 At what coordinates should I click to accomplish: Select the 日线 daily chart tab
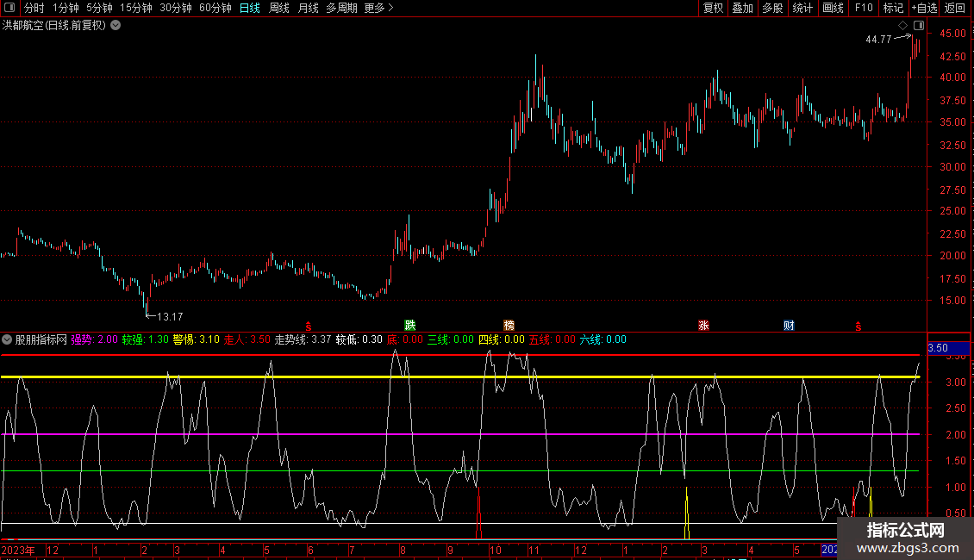(x=250, y=8)
